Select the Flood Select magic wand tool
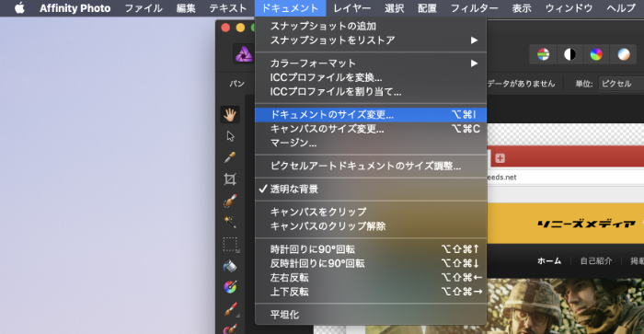This screenshot has height=334, width=644. click(230, 222)
